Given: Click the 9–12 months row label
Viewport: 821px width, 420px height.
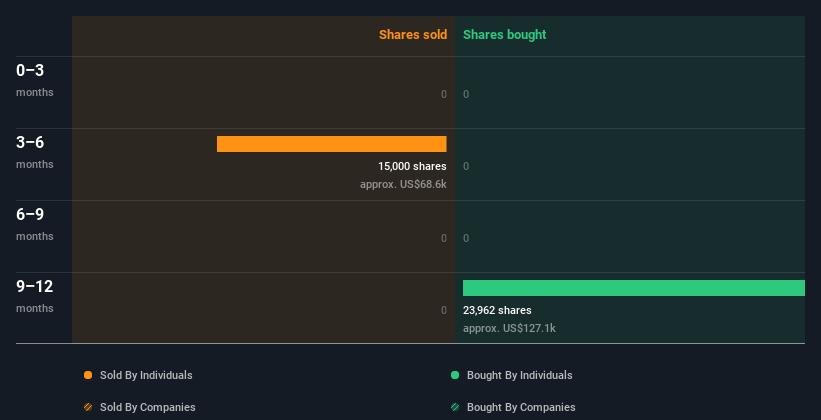Looking at the screenshot, I should 35,296.
